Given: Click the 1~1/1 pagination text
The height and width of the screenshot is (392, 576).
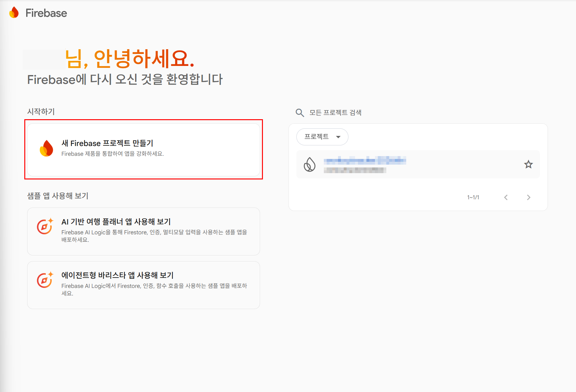Looking at the screenshot, I should tap(473, 197).
